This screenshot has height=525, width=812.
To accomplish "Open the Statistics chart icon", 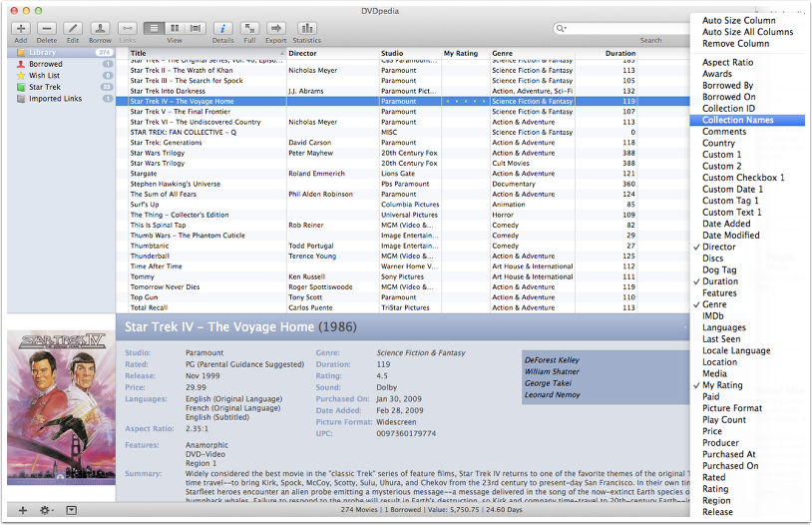I will pyautogui.click(x=306, y=28).
